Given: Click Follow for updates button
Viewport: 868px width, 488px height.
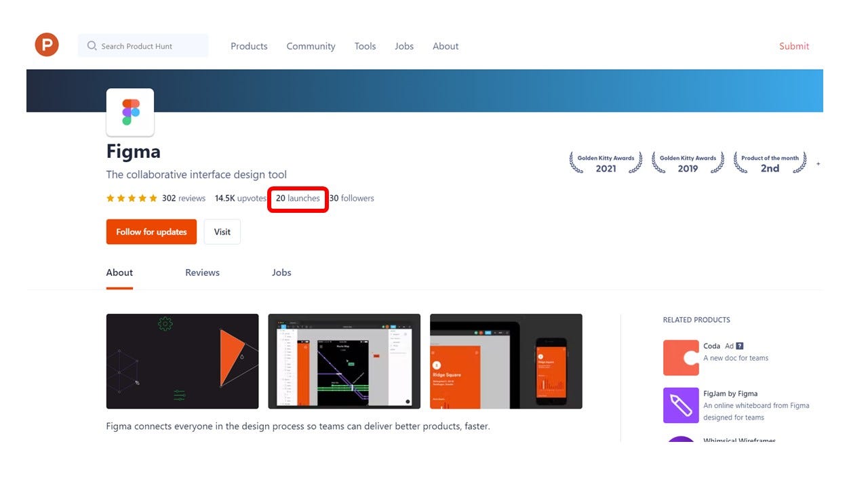Looking at the screenshot, I should pos(151,232).
